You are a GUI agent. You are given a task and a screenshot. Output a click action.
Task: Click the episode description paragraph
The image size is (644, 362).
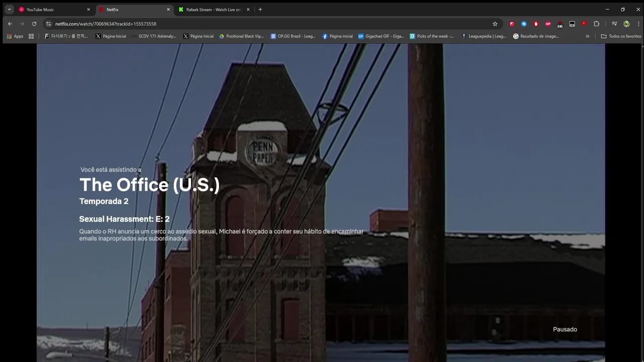click(x=221, y=235)
